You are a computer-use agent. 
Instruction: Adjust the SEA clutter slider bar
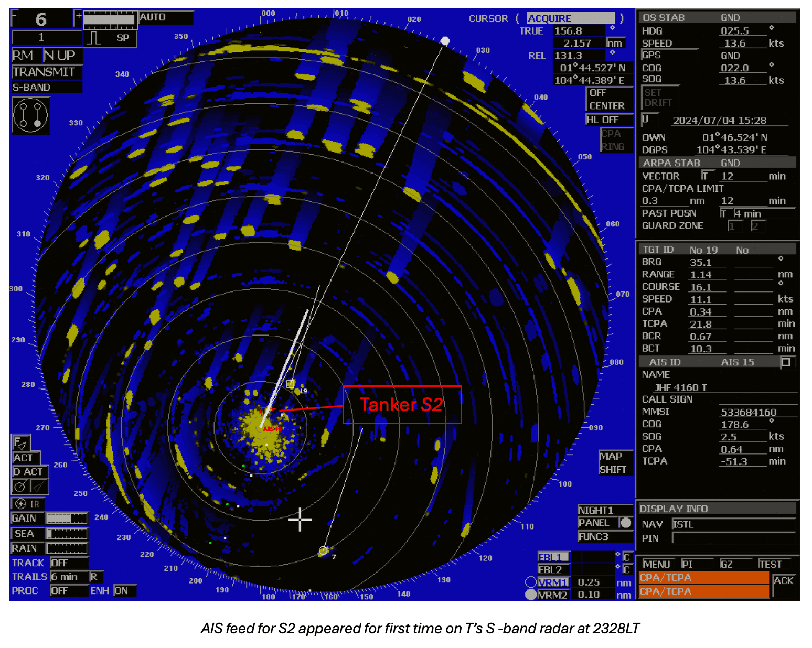67,534
